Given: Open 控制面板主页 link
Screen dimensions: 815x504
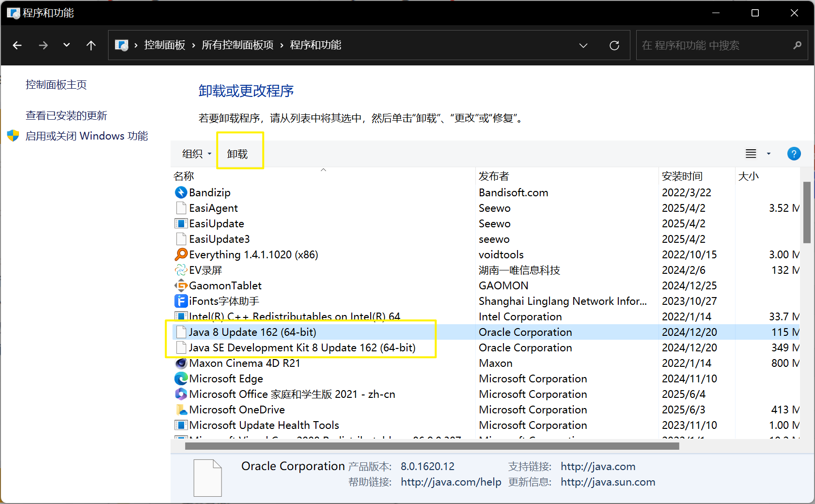Looking at the screenshot, I should [56, 85].
